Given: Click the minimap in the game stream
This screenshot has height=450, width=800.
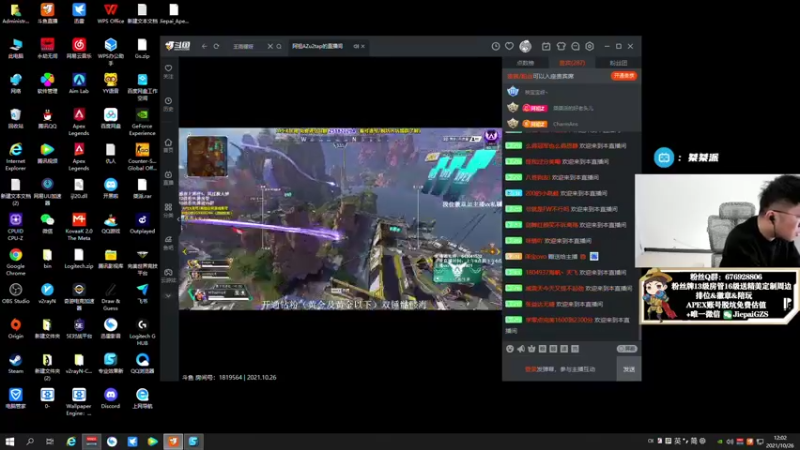Looking at the screenshot, I should [x=207, y=156].
